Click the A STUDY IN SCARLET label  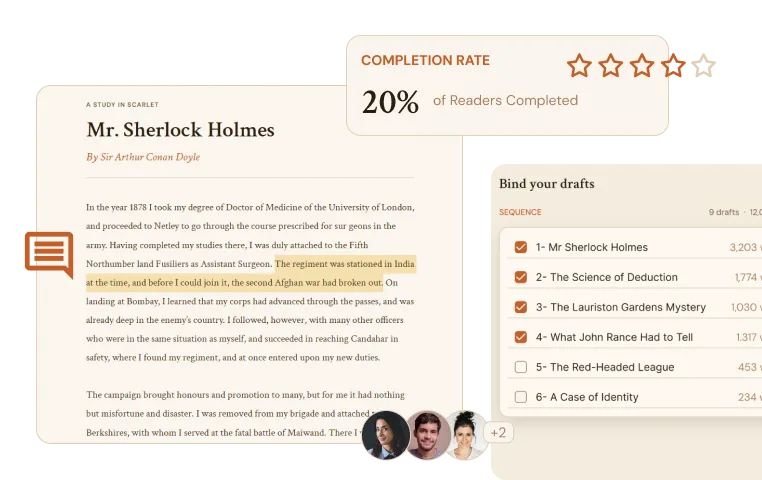click(x=122, y=104)
